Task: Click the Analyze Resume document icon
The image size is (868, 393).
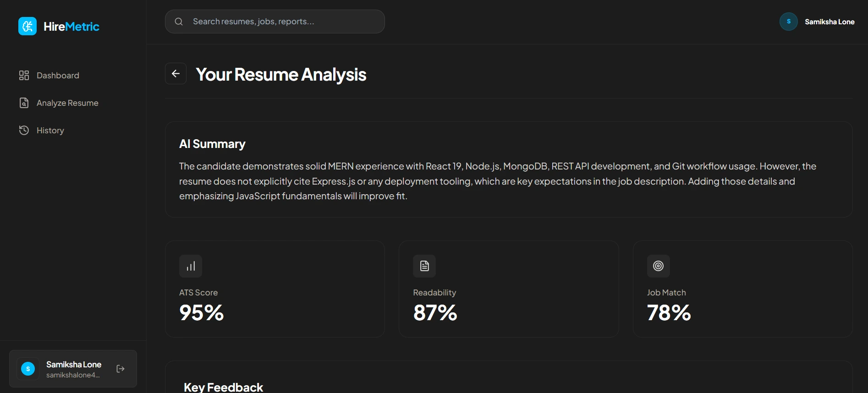Action: point(24,103)
